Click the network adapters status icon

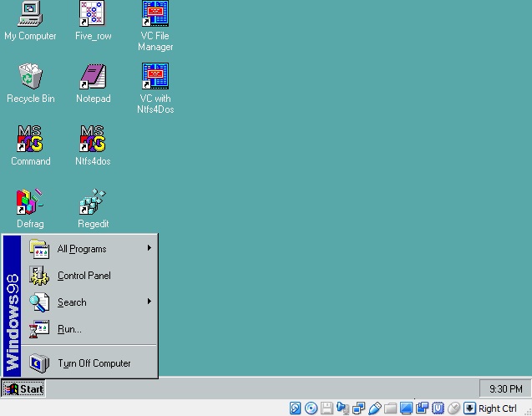[358, 408]
